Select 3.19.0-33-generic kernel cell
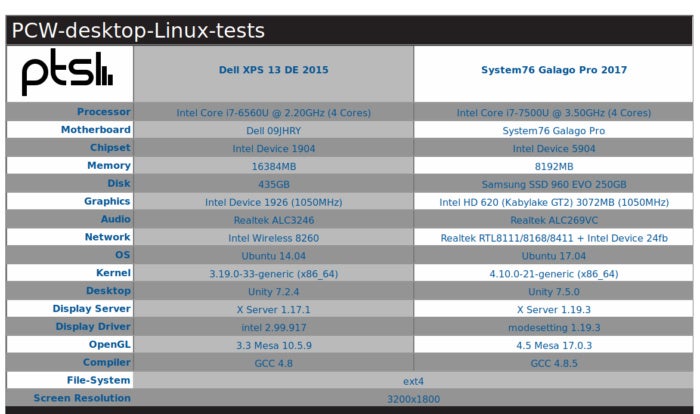This screenshot has width=700, height=414. (x=274, y=274)
